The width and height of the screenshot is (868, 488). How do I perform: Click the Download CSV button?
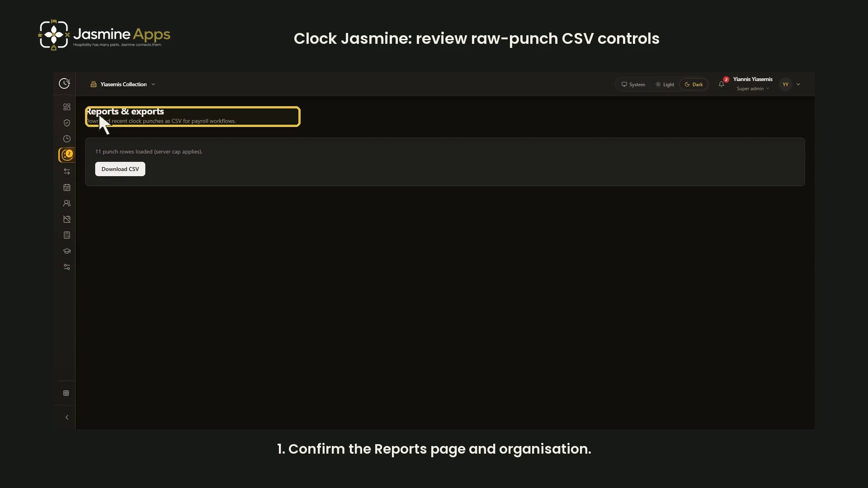[x=120, y=169]
